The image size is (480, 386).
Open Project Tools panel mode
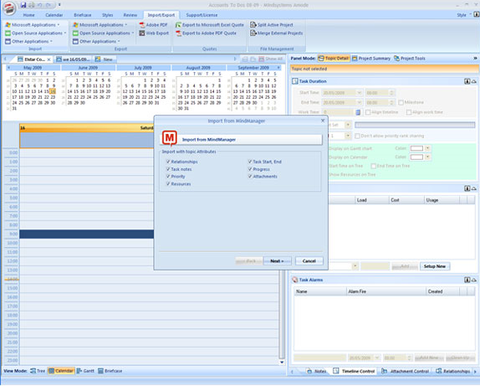click(410, 58)
